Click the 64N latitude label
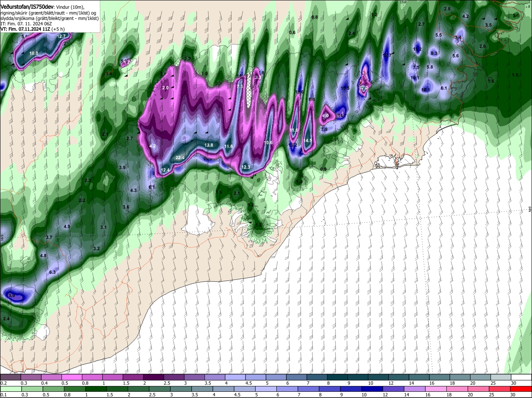This screenshot has height=398, width=532. (530, 210)
